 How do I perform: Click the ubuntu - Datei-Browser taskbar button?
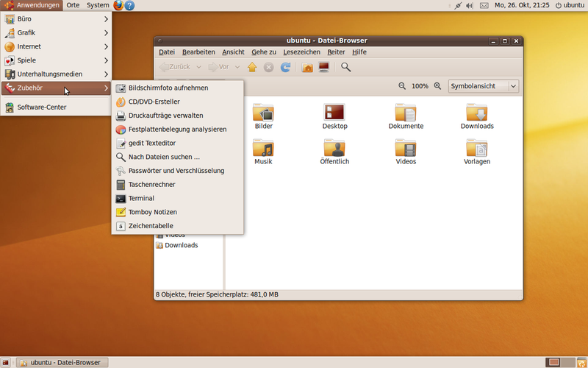click(62, 362)
